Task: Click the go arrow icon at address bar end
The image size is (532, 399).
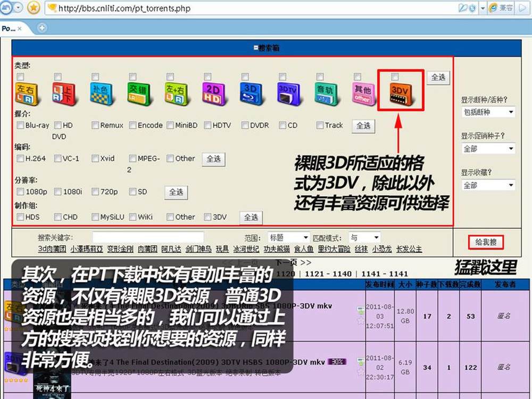Action: [x=523, y=8]
